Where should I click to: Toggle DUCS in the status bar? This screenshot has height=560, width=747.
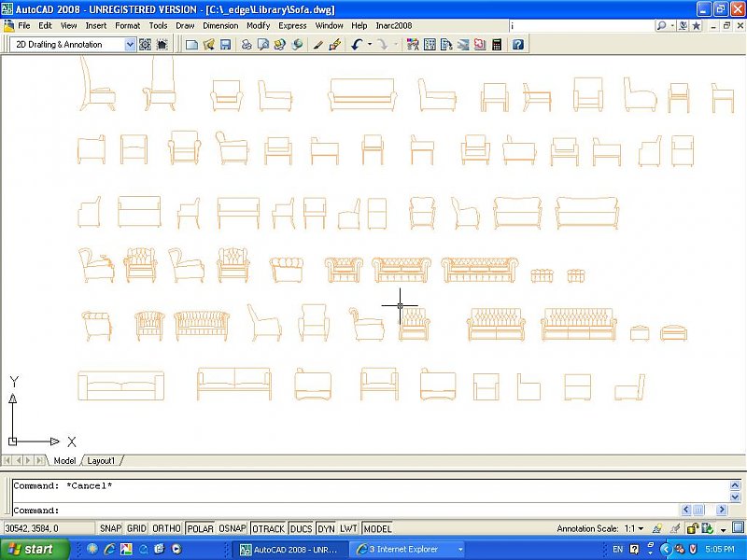pyautogui.click(x=301, y=528)
